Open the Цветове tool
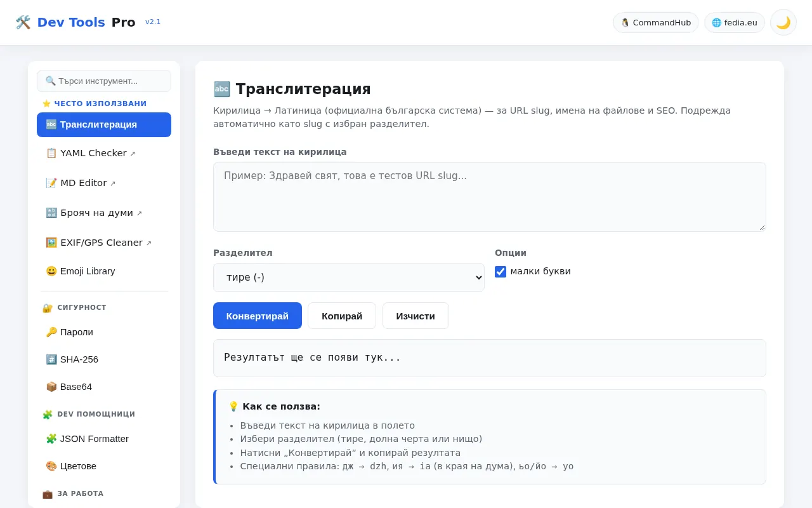 pos(104,466)
